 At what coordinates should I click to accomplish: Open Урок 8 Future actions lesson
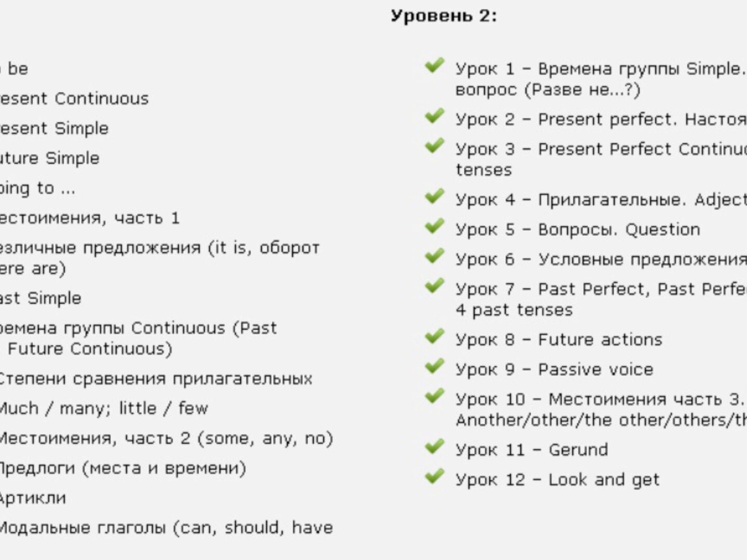click(559, 340)
